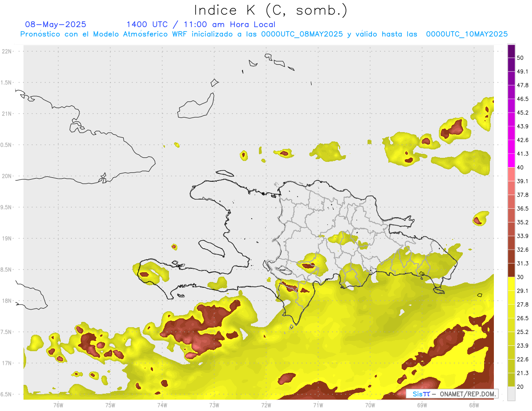
Task: Click the colorbar value '41.3'
Action: coord(523,154)
